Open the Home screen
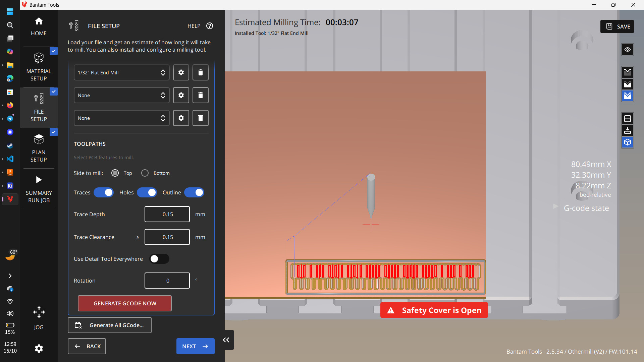 pyautogui.click(x=39, y=27)
